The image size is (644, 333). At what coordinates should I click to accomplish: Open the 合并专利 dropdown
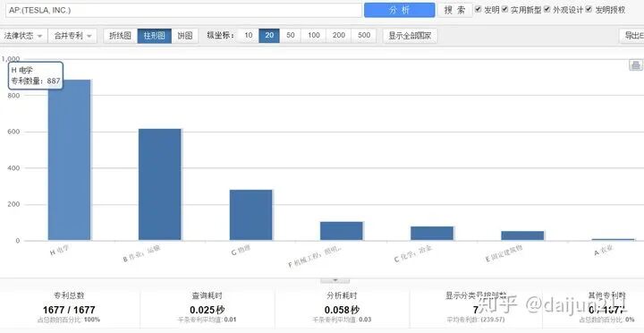(72, 36)
